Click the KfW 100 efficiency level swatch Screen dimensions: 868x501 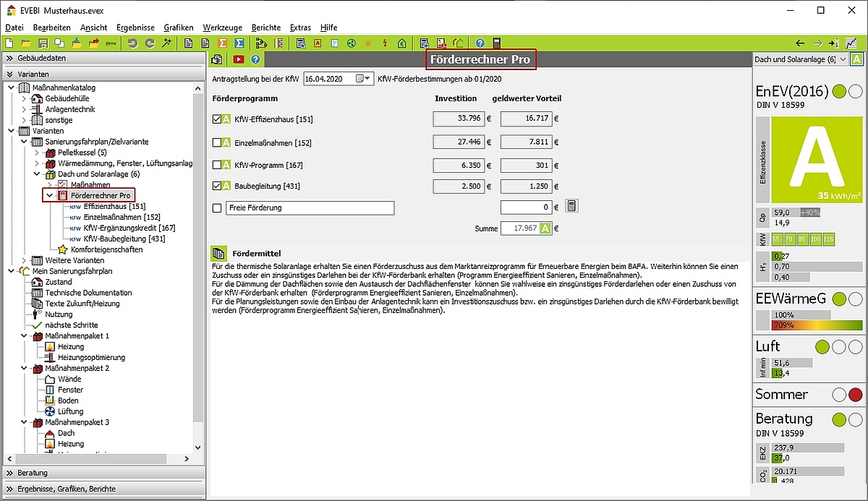(816, 239)
